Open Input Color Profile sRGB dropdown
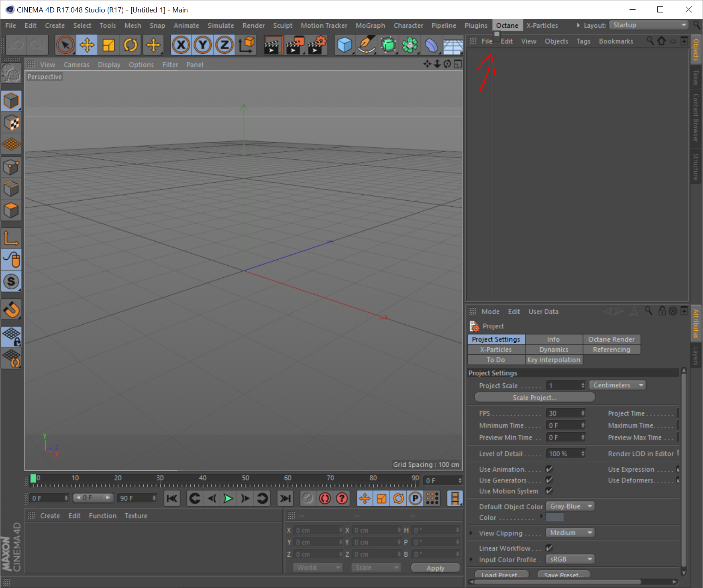The image size is (703, 588). click(x=570, y=559)
